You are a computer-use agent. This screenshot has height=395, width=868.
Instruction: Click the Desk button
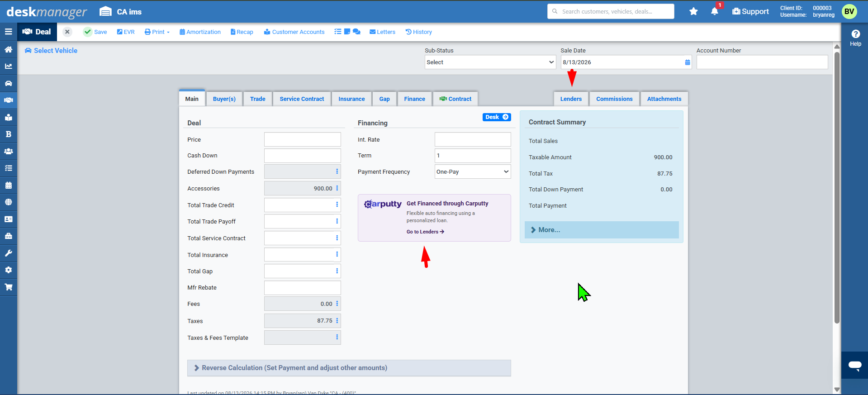[x=497, y=117]
